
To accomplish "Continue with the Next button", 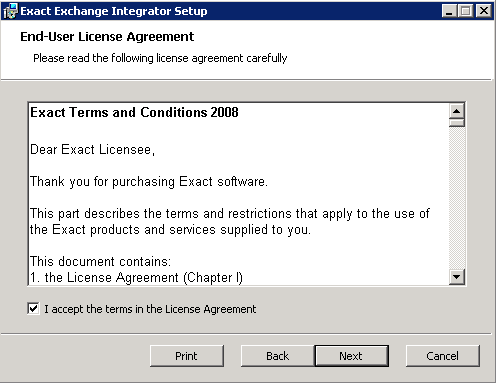I will click(352, 356).
